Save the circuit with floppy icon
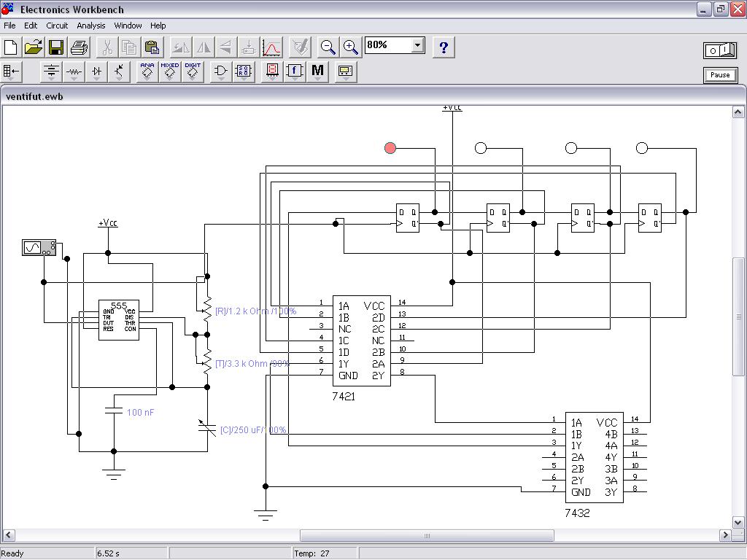 (56, 47)
